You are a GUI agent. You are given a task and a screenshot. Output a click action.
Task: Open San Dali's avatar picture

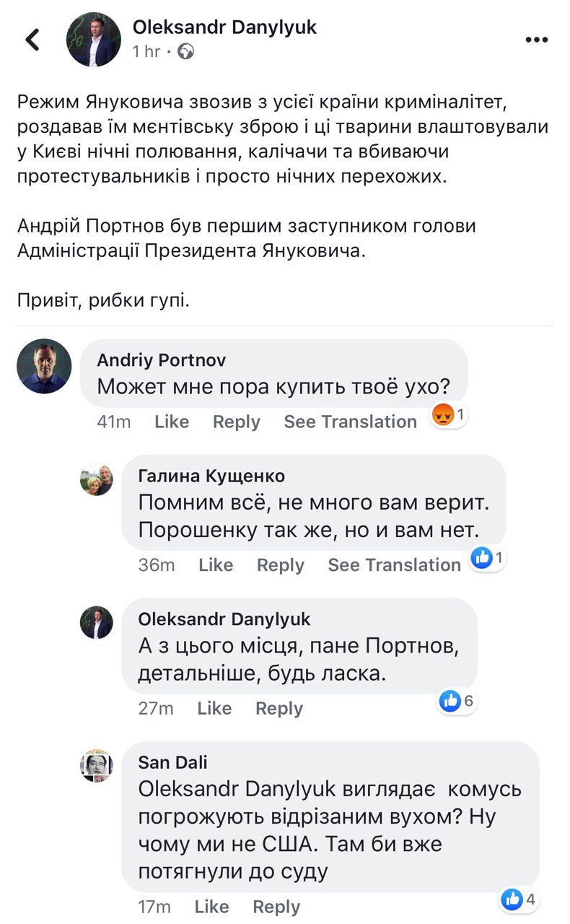(x=96, y=765)
